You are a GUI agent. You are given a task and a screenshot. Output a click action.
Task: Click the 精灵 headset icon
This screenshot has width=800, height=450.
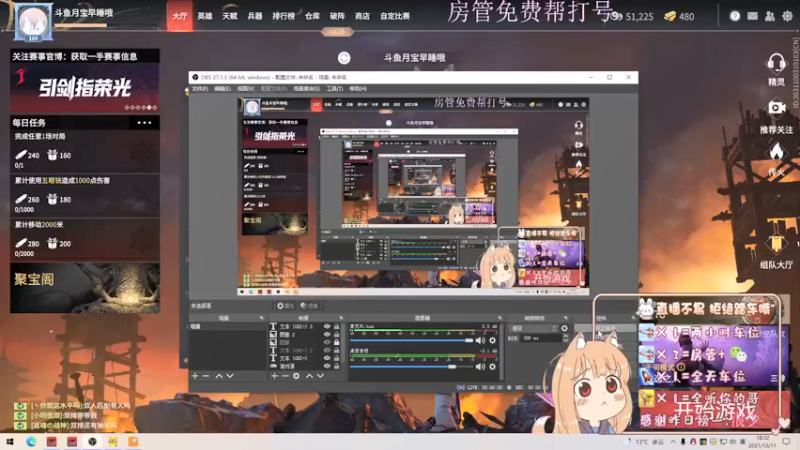[776, 65]
